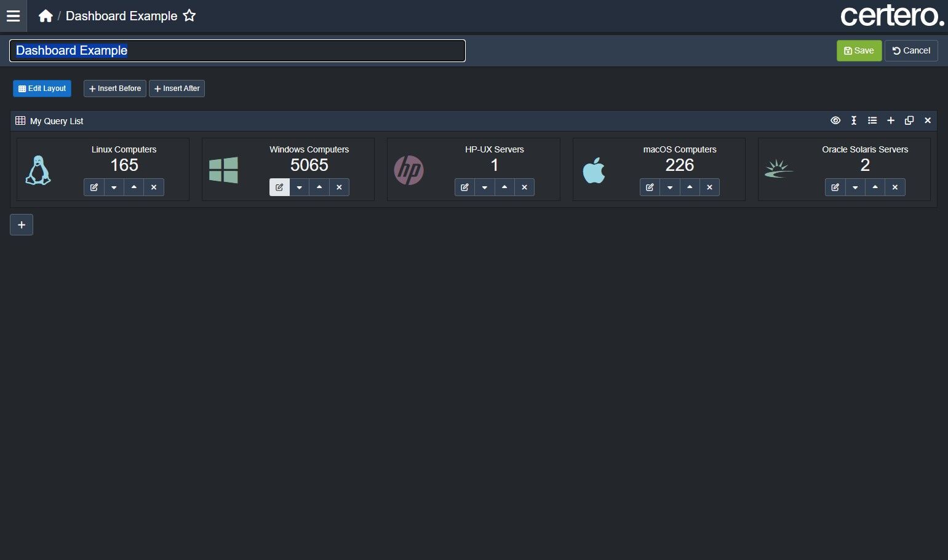Edit the macOS Computers tile

pyautogui.click(x=650, y=187)
